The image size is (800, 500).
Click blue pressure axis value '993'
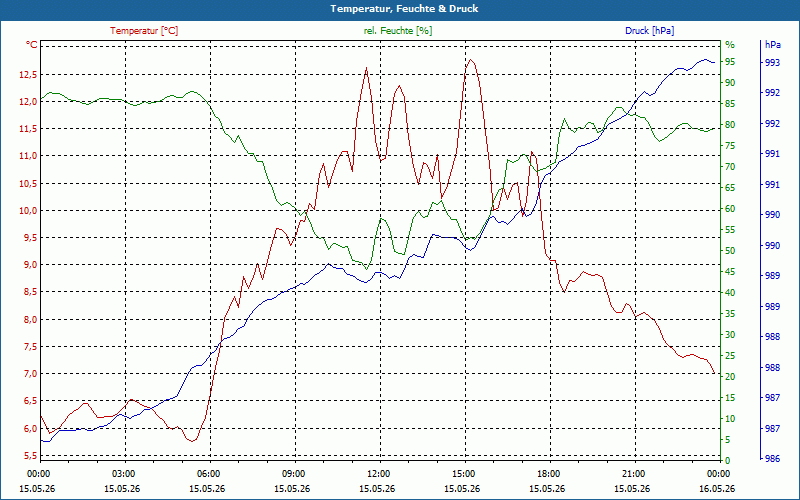[x=772, y=63]
